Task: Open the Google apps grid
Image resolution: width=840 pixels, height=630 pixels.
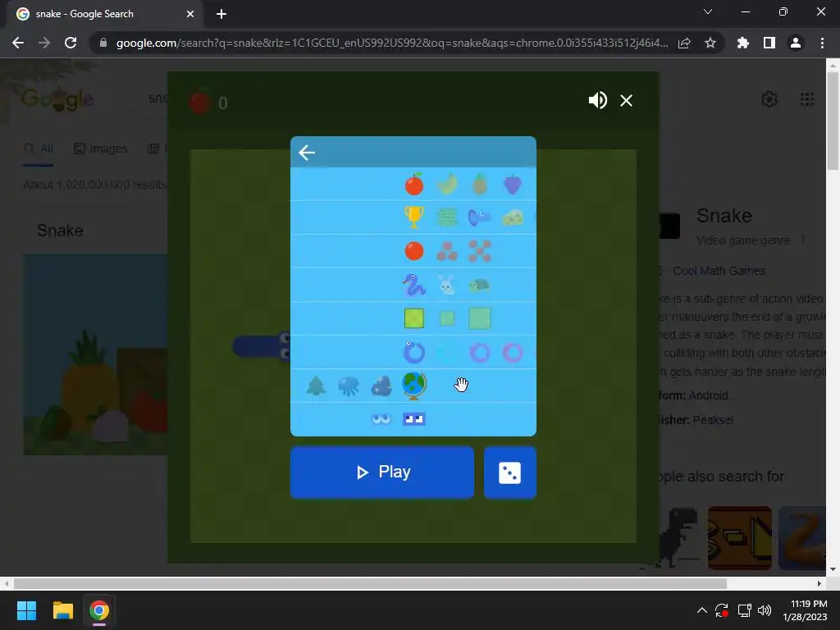Action: tap(807, 99)
